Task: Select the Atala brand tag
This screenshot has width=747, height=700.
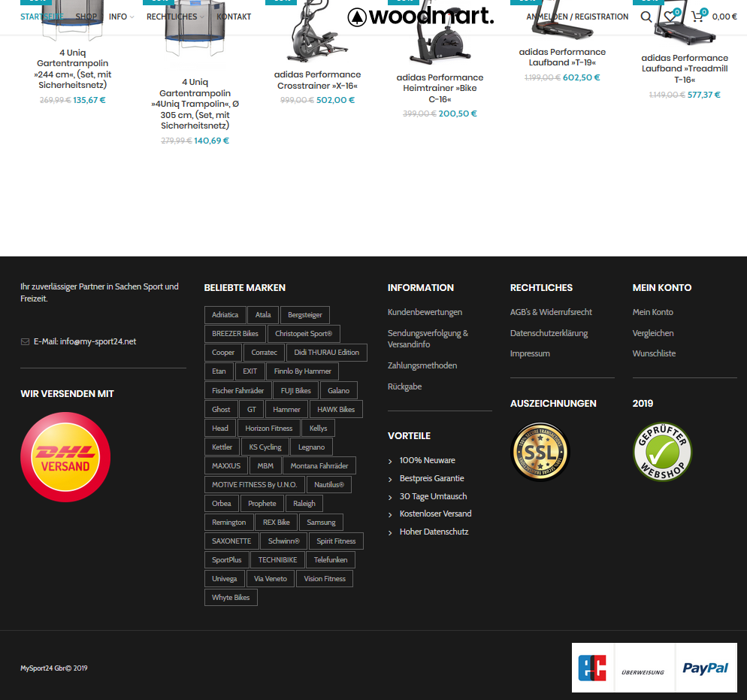Action: [263, 315]
